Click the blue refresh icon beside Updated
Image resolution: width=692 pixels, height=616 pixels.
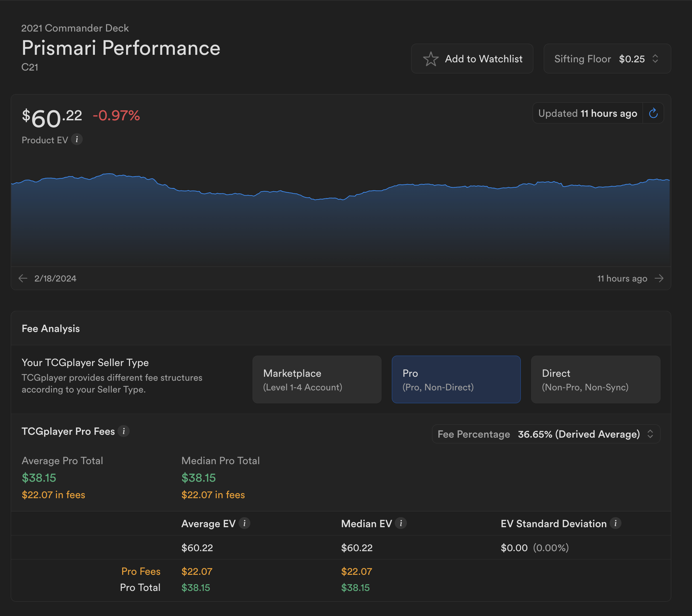pos(653,114)
